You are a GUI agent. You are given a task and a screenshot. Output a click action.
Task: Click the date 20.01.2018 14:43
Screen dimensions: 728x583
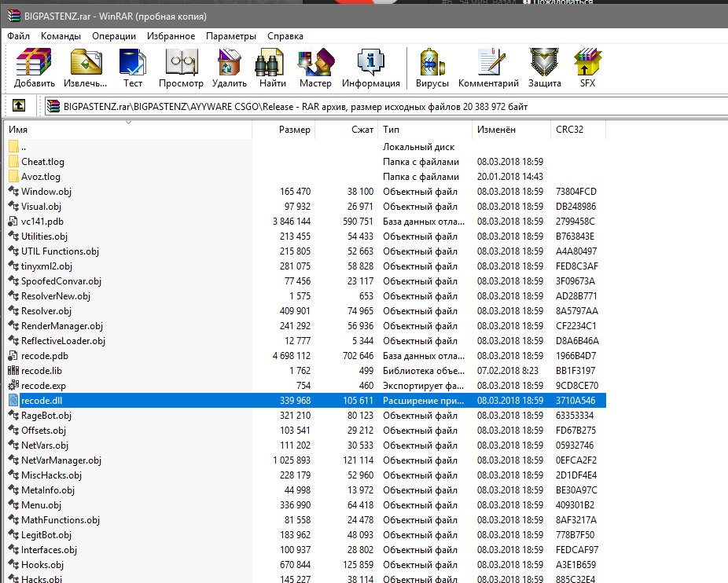(510, 176)
